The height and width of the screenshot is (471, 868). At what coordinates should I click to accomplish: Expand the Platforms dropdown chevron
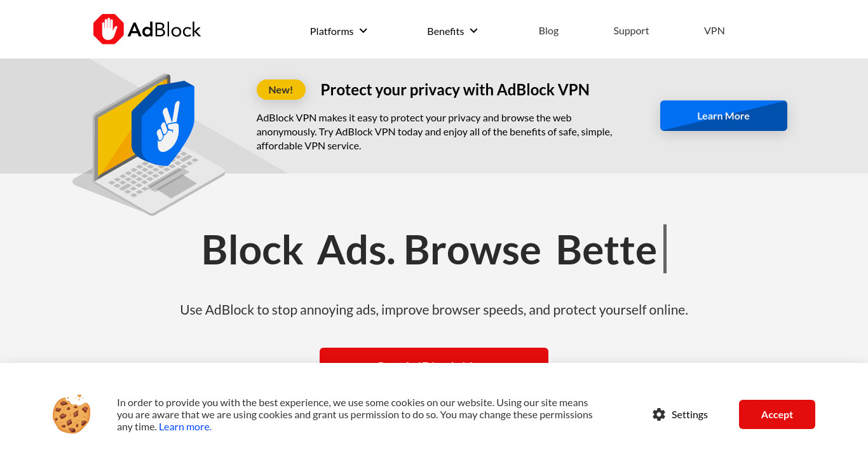(363, 31)
